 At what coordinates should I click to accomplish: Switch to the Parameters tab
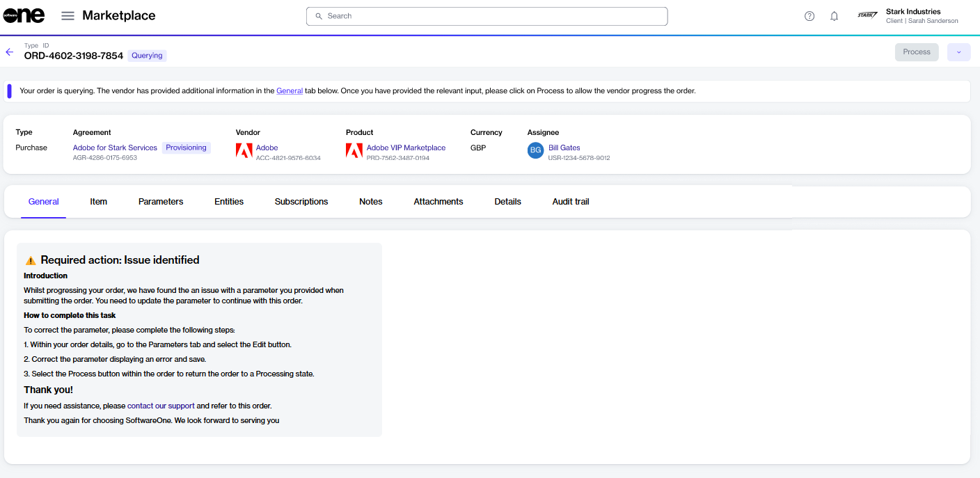click(x=161, y=202)
